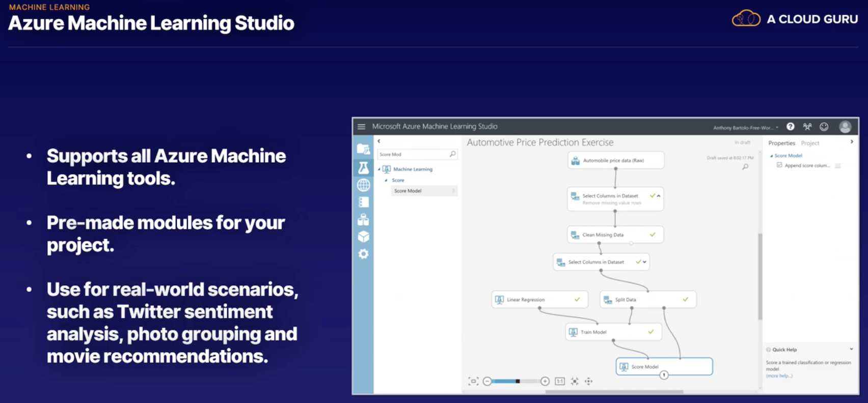This screenshot has width=868, height=403.
Task: Click the help question mark icon
Action: tap(790, 127)
